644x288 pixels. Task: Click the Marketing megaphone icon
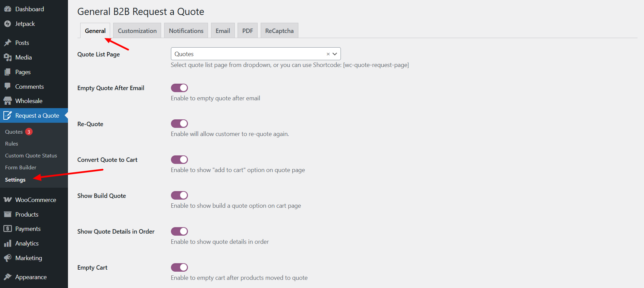7,258
